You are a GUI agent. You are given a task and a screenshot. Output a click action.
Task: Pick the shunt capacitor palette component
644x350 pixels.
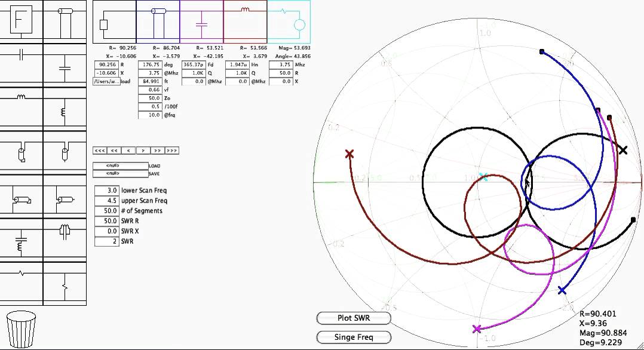tap(65, 65)
